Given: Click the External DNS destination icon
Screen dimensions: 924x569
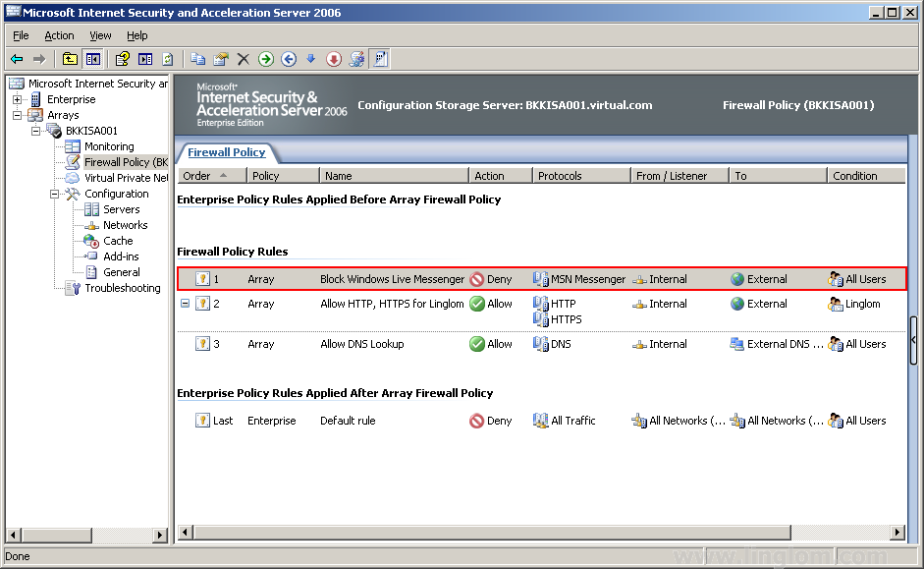Looking at the screenshot, I should [737, 344].
